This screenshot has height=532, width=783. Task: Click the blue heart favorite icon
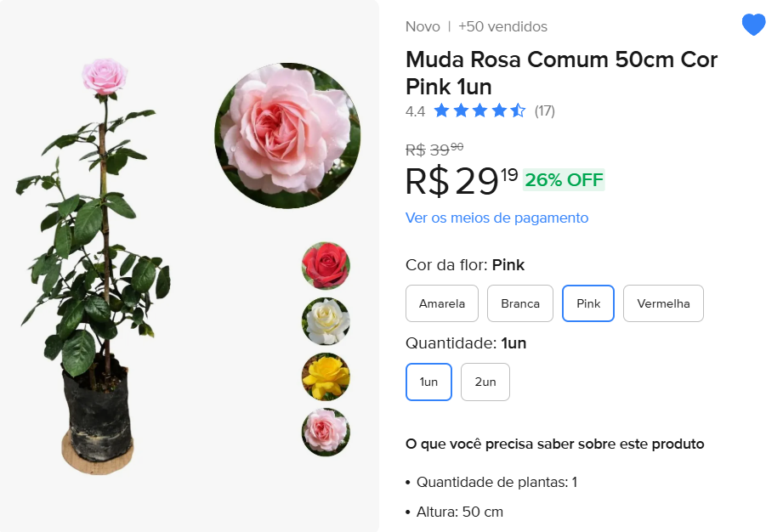753,25
